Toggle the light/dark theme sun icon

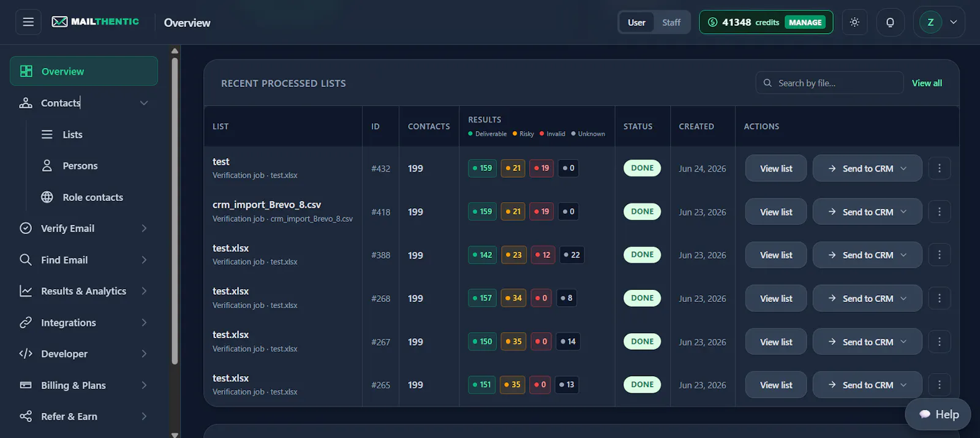click(x=854, y=22)
